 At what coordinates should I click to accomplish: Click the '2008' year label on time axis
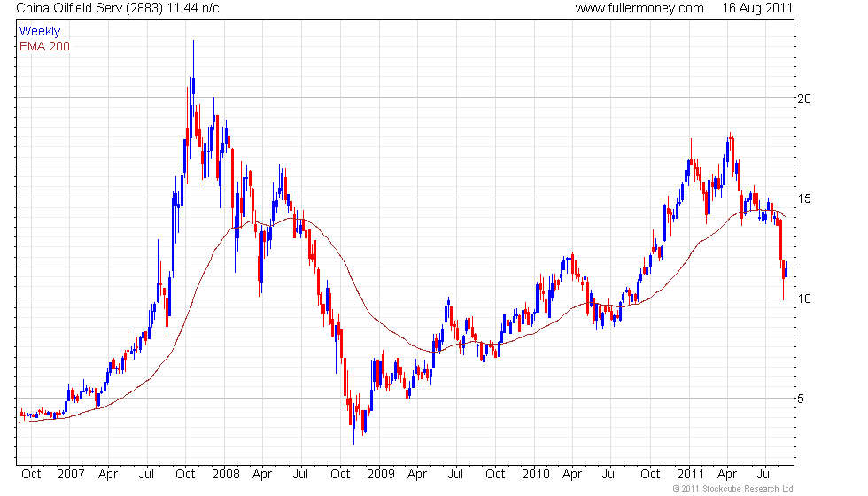click(x=225, y=475)
